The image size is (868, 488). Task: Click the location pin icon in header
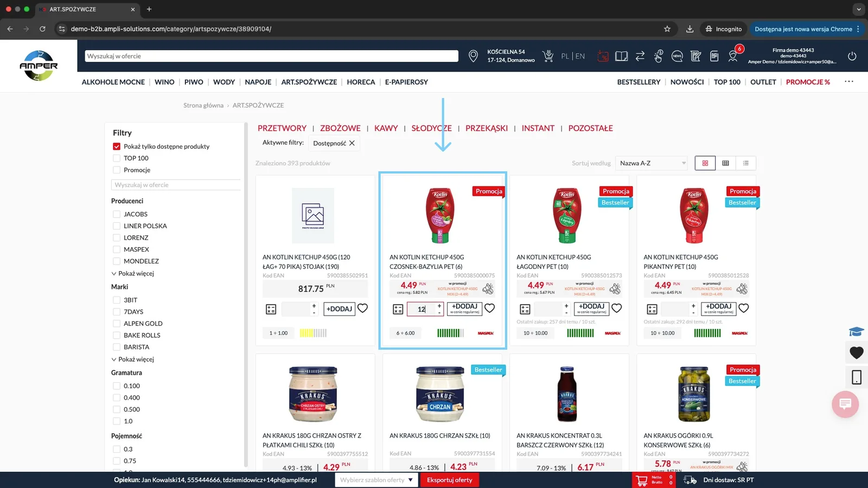point(473,56)
